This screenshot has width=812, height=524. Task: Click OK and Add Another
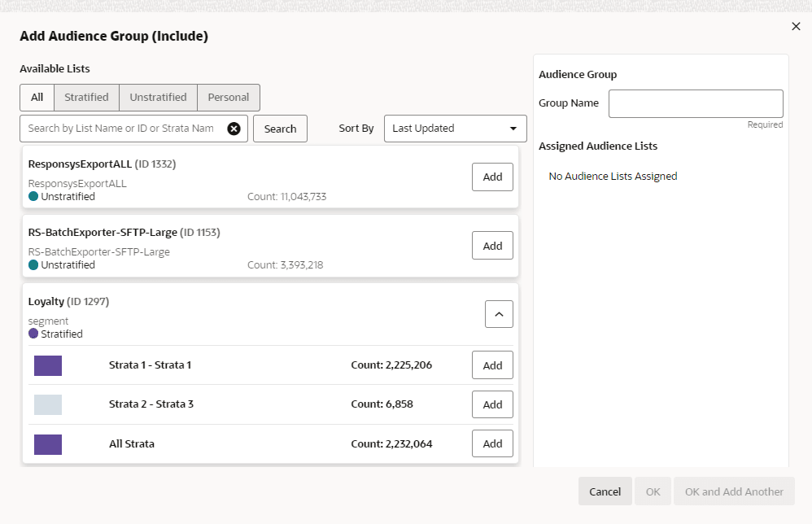click(x=734, y=491)
